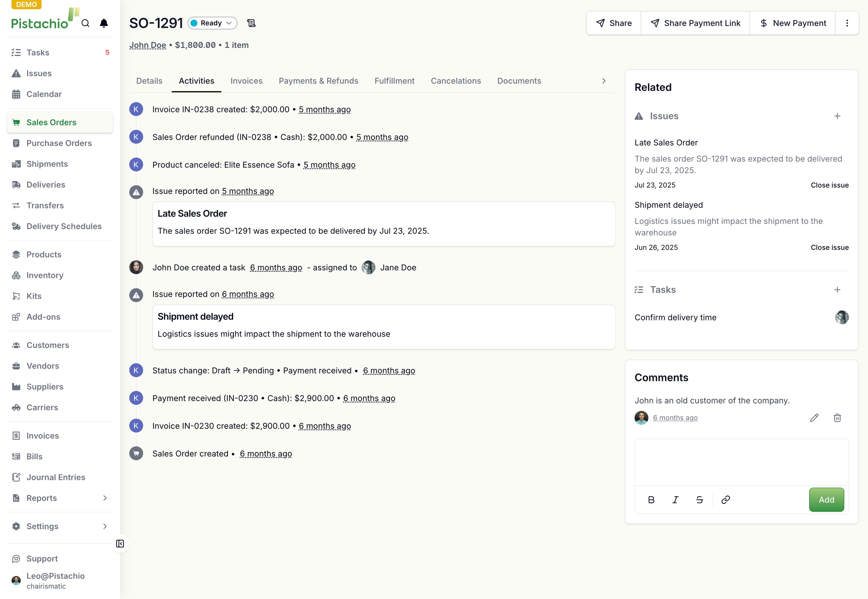
Task: Edit the comment with pencil icon
Action: 814,418
